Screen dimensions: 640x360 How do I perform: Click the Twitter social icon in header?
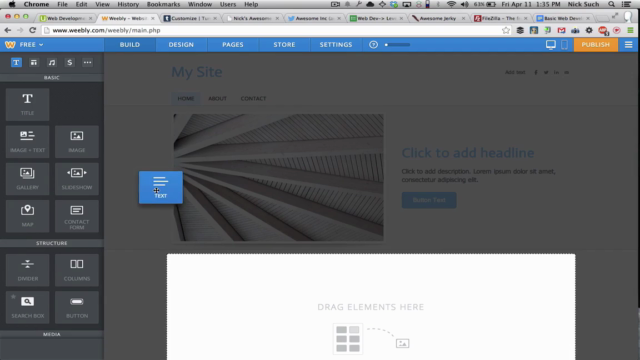coord(546,72)
